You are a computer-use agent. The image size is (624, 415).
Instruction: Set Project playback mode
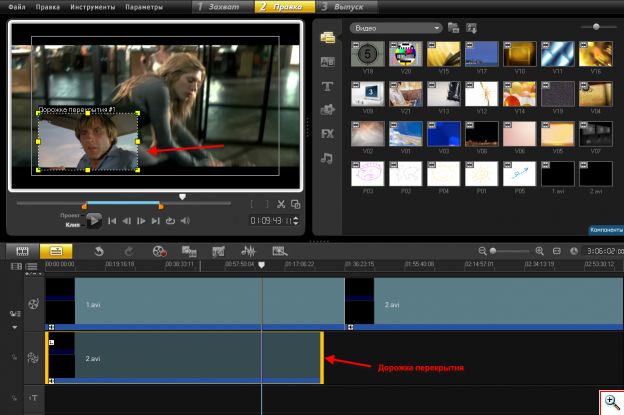[70, 215]
